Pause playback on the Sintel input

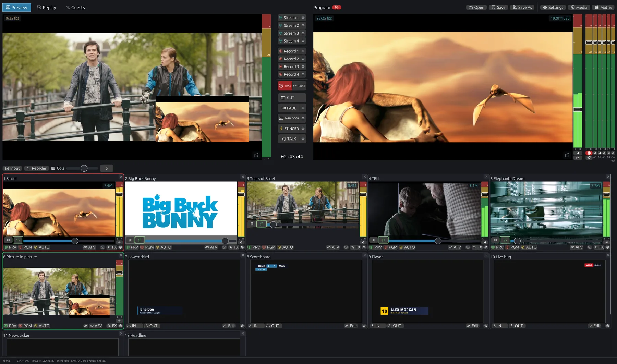click(9, 240)
